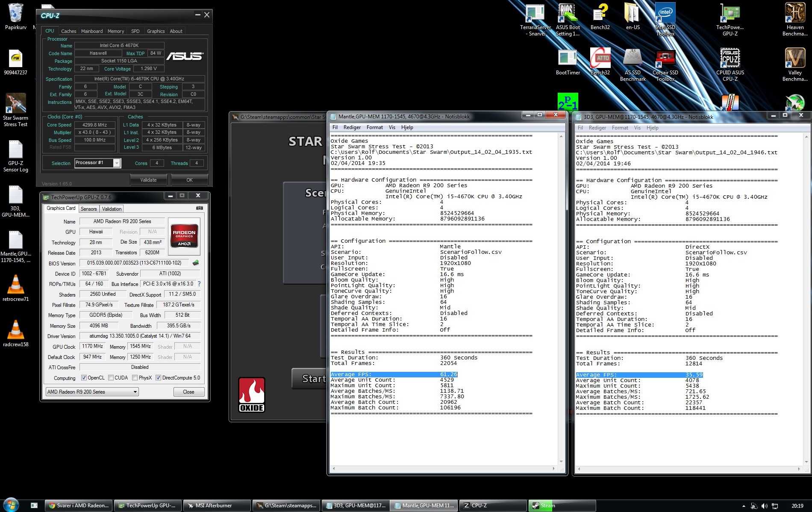
Task: Switch to Mainboard tab in CPU-Z
Action: pos(92,31)
